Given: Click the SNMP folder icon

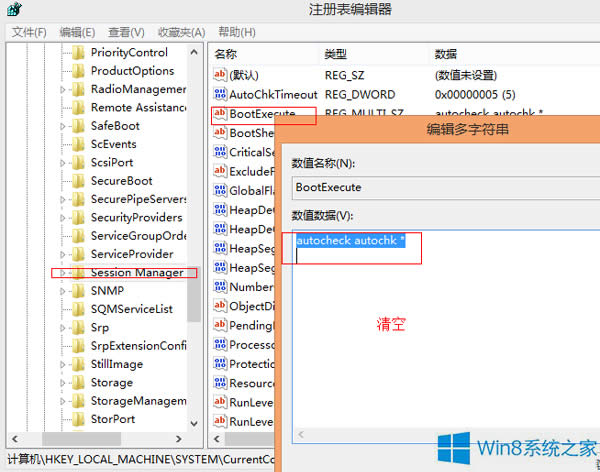Looking at the screenshot, I should coord(78,291).
